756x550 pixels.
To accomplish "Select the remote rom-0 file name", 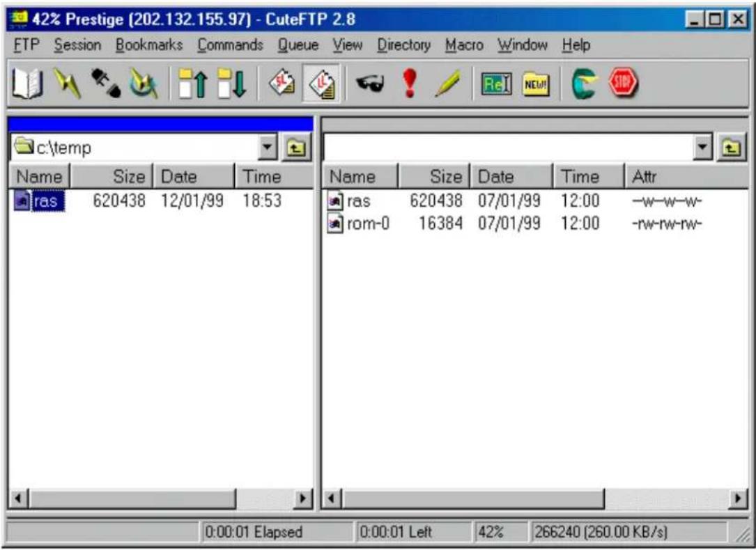I will click(369, 223).
